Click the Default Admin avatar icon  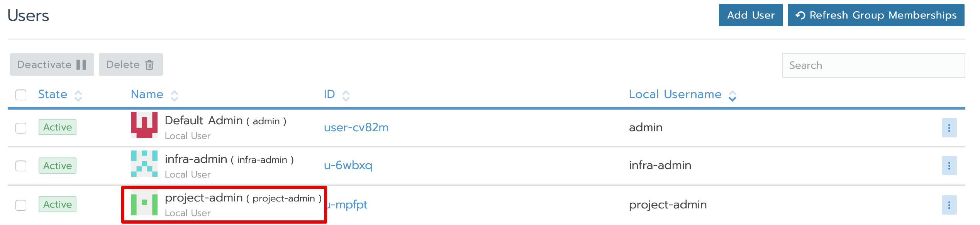(x=144, y=125)
